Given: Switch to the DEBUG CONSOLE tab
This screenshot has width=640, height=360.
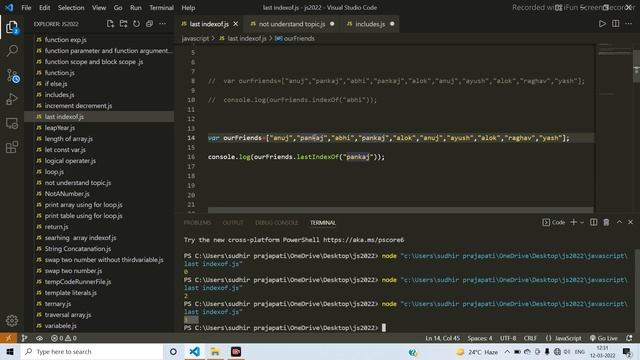Looking at the screenshot, I should tap(277, 222).
